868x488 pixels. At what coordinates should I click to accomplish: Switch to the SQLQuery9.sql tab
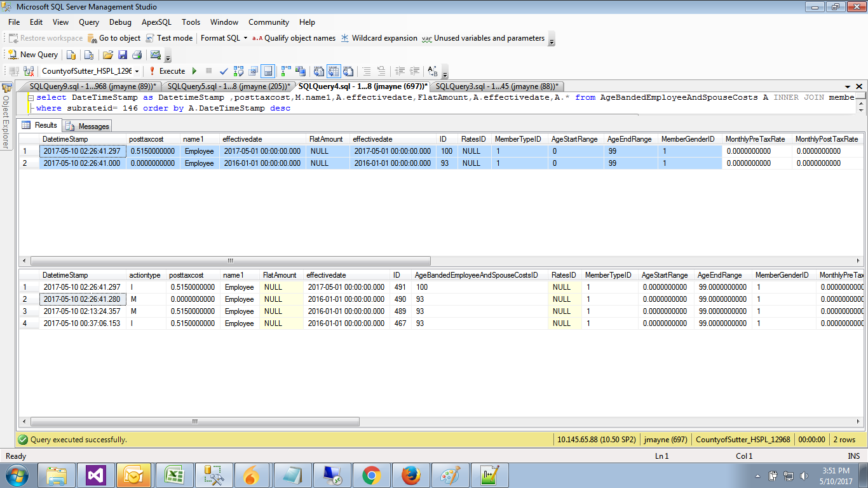(92, 86)
